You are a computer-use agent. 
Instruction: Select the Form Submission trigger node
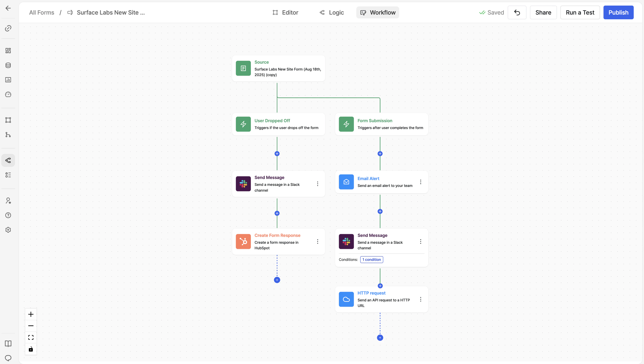pyautogui.click(x=382, y=124)
